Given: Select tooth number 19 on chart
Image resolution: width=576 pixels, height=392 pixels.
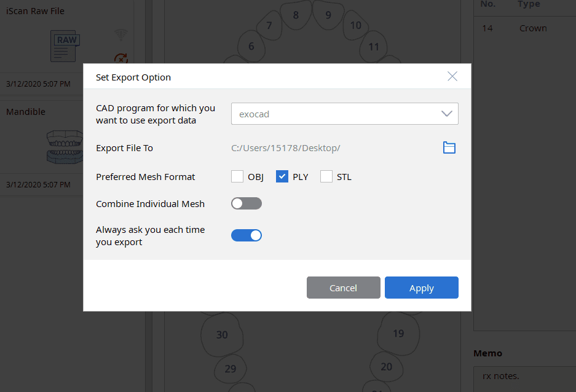Looking at the screenshot, I should tap(398, 334).
